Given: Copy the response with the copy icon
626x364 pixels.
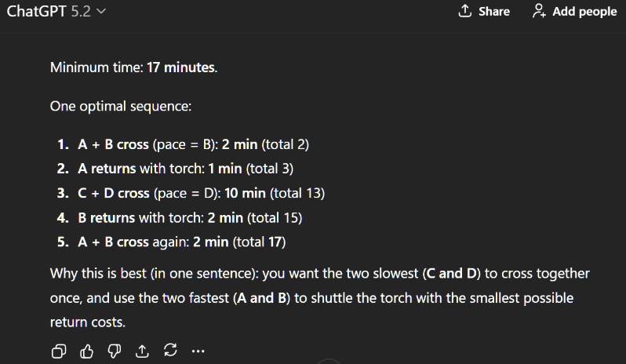Looking at the screenshot, I should [x=58, y=351].
